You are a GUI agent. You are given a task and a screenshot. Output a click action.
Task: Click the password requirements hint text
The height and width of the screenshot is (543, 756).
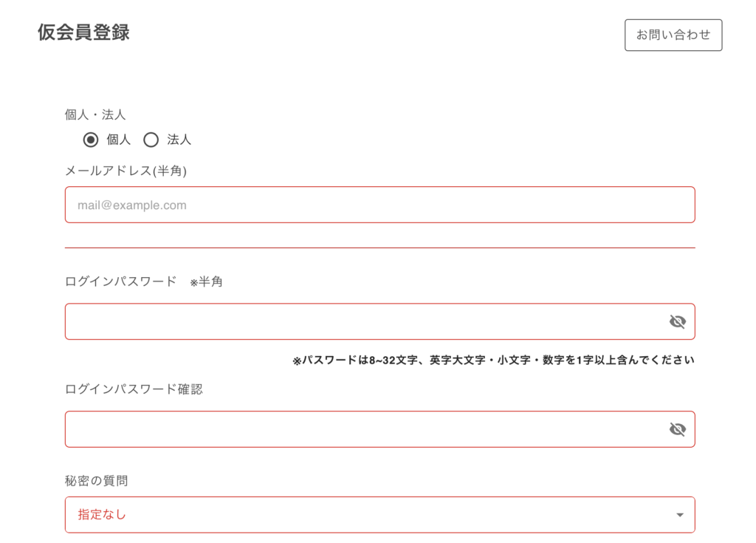pyautogui.click(x=493, y=361)
